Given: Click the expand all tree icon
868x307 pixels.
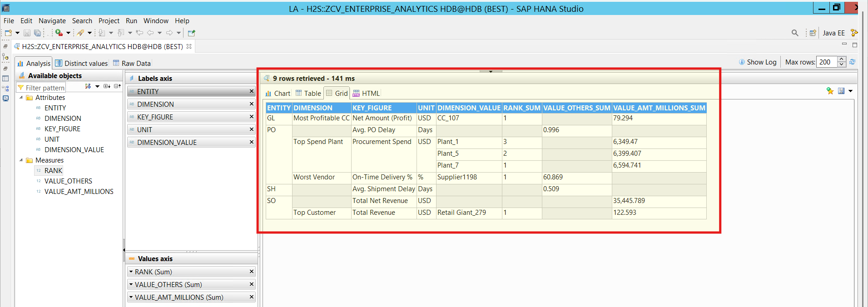Looking at the screenshot, I should [106, 86].
